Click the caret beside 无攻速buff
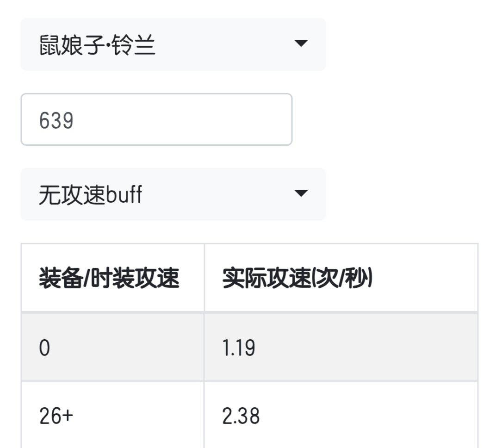Viewport: 496px width, 448px height. pyautogui.click(x=301, y=193)
